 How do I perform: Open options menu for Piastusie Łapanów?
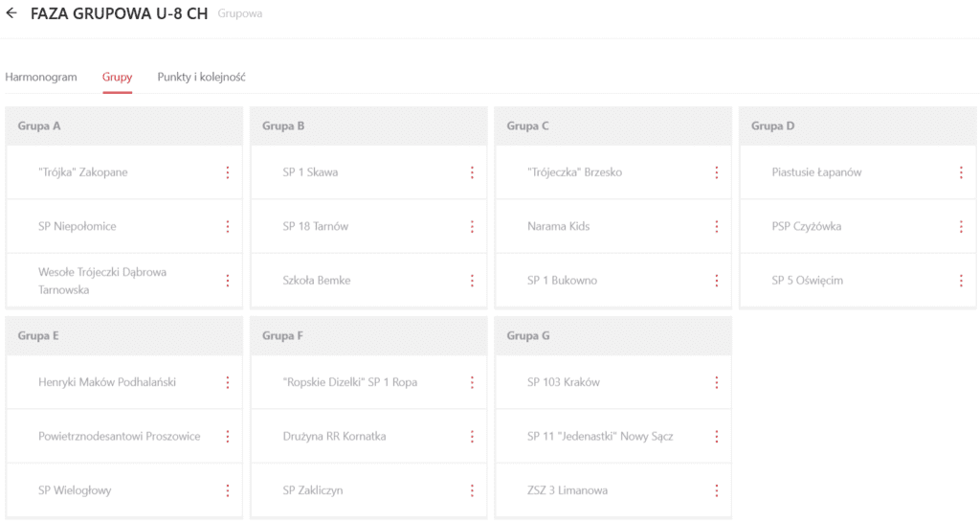coord(961,172)
